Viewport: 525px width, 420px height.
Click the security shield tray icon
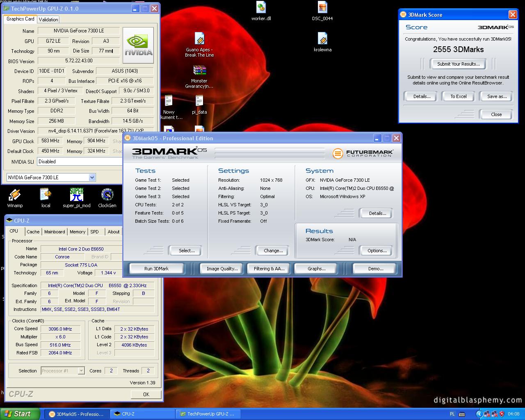coord(502,414)
